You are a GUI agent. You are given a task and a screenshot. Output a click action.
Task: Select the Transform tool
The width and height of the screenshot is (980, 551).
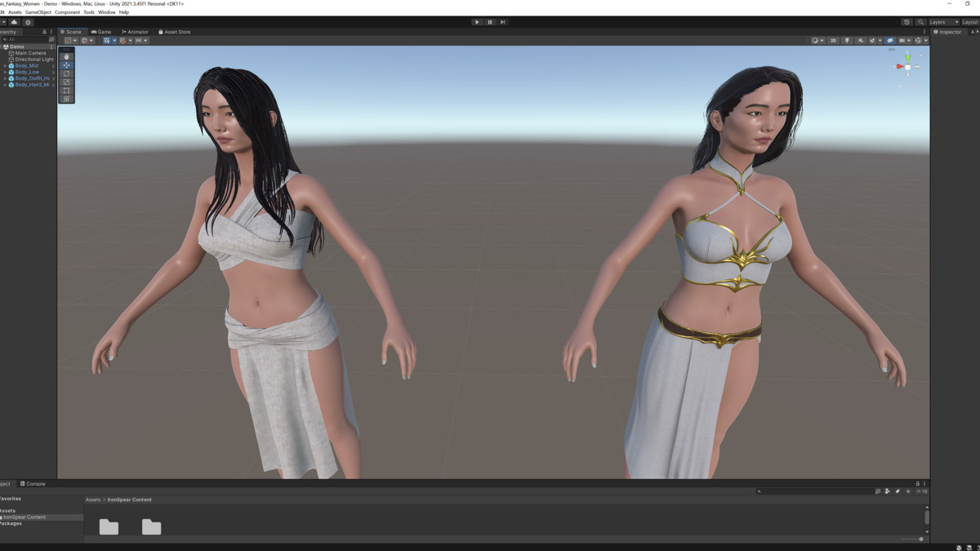pos(67,99)
